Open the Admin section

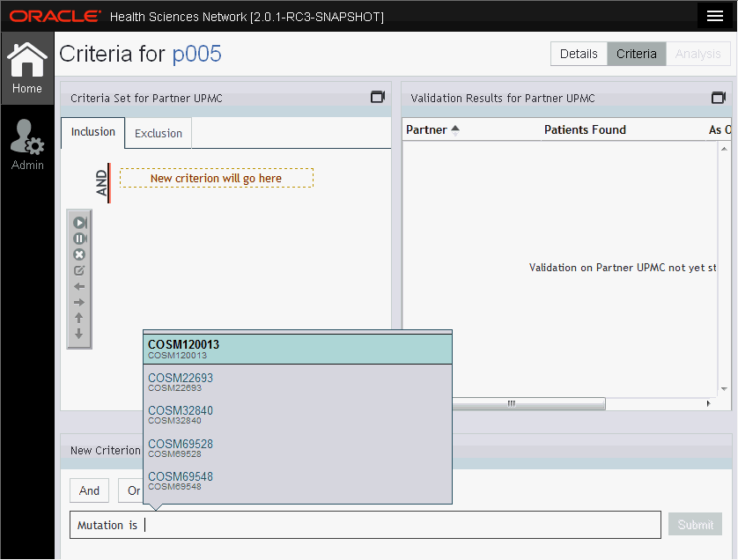[x=27, y=144]
